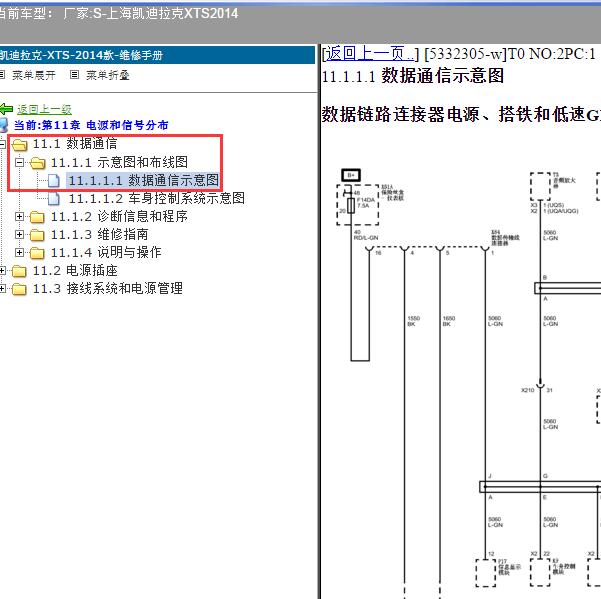The image size is (601, 599).
Task: Click the B+ symbol in wiring diagram
Action: click(351, 176)
